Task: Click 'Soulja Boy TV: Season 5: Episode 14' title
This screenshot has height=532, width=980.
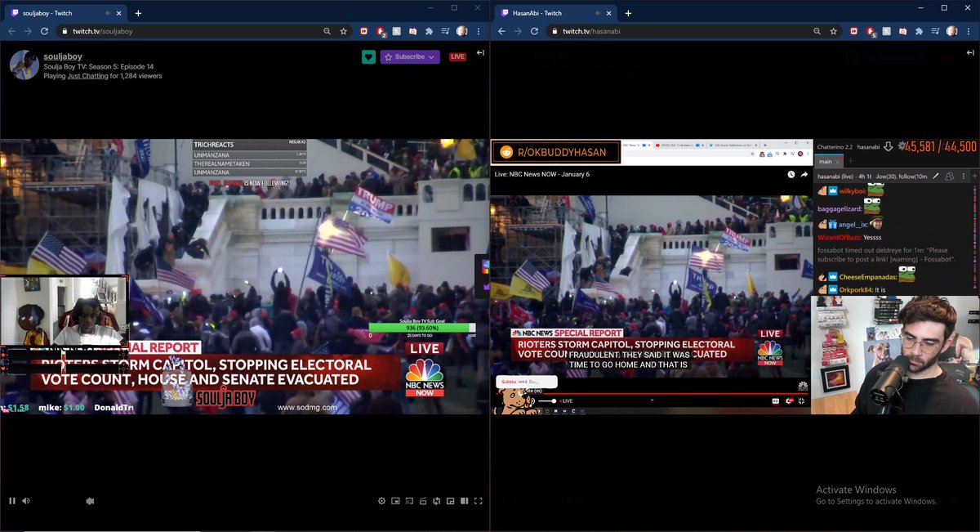Action: pos(99,65)
